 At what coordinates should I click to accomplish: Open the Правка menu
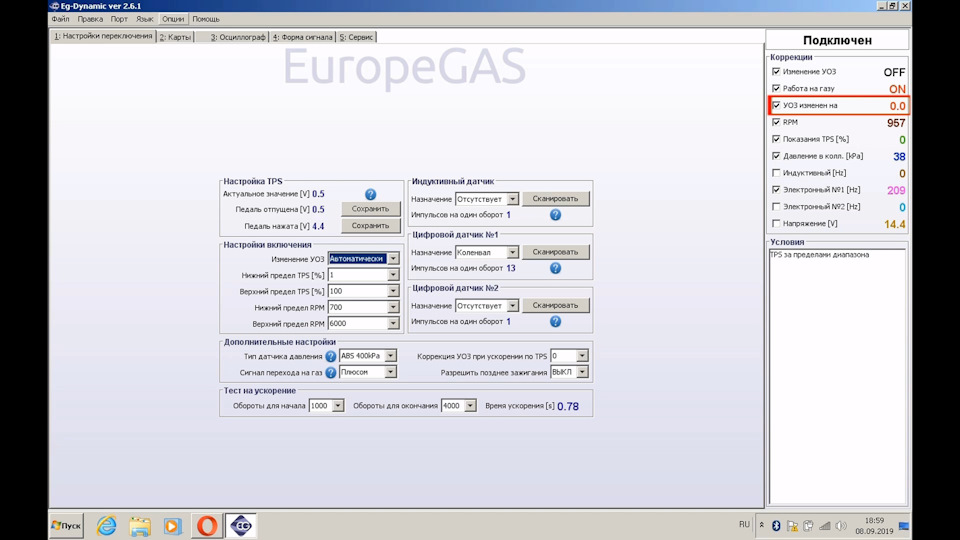[90, 19]
